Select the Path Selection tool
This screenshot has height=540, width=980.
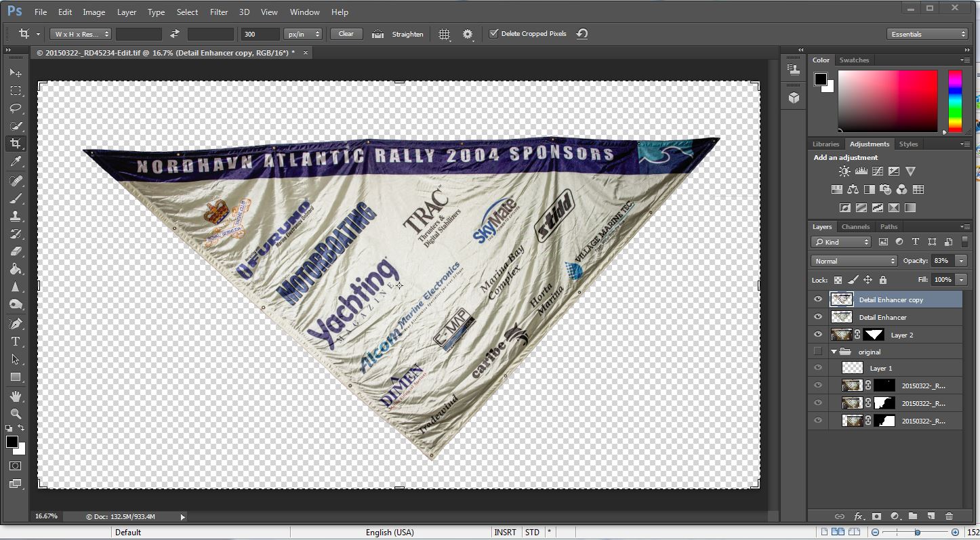click(x=15, y=359)
